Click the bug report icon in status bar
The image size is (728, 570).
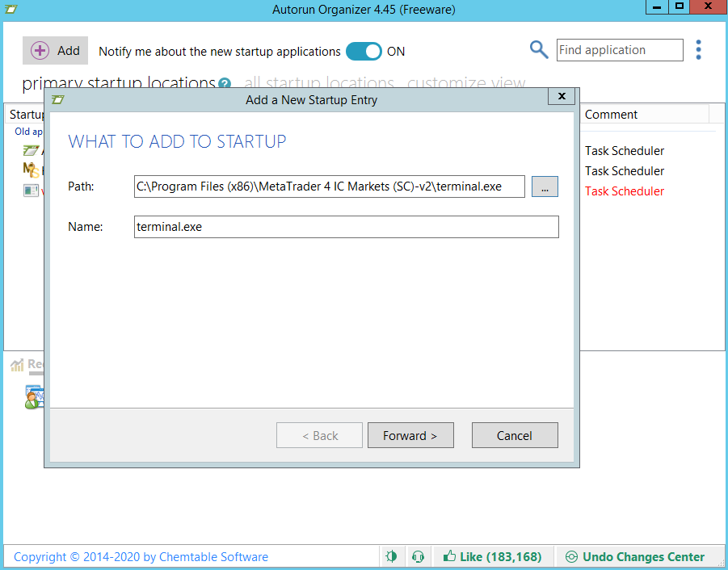click(x=391, y=556)
